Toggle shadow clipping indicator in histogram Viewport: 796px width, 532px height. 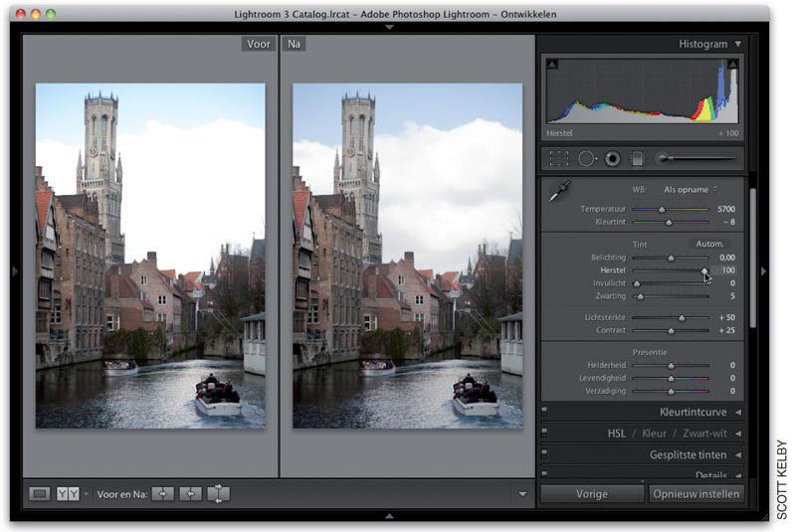click(x=552, y=64)
